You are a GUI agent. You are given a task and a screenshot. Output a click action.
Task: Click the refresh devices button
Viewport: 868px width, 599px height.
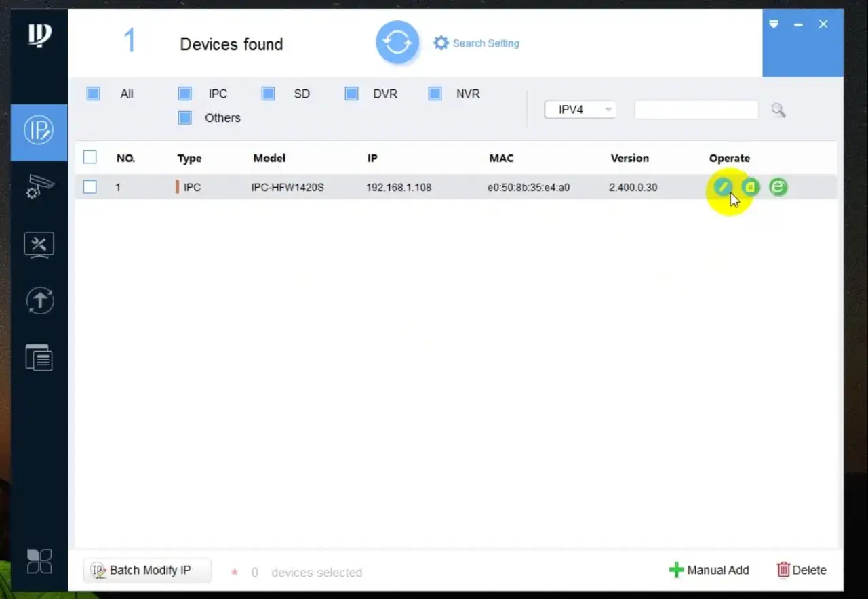(x=397, y=42)
